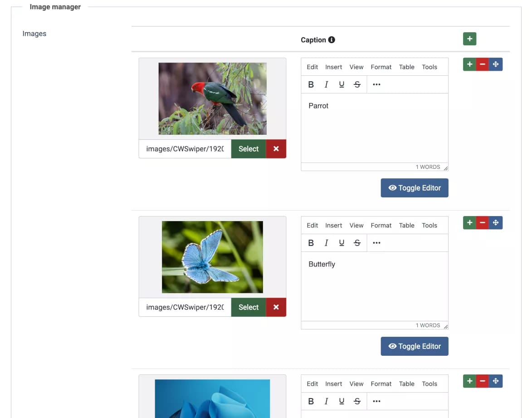Apply Italic in the Butterfly caption editor
The width and height of the screenshot is (532, 418).
pyautogui.click(x=326, y=243)
